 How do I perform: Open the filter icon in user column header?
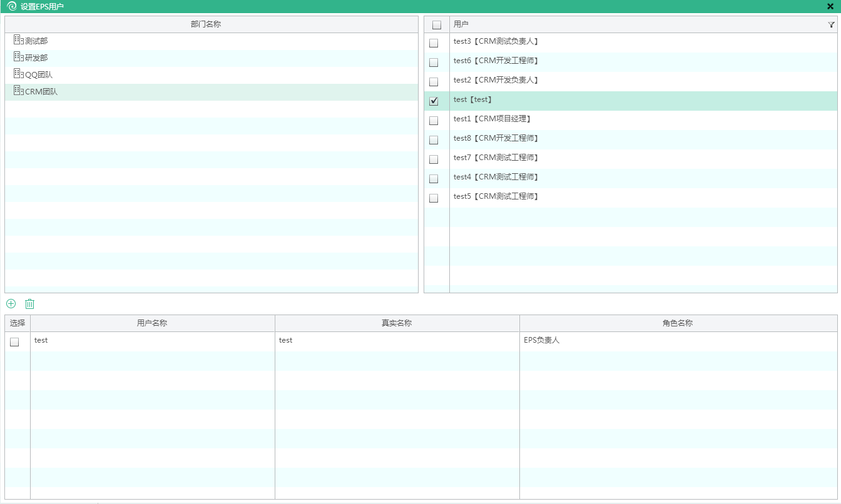pyautogui.click(x=831, y=25)
